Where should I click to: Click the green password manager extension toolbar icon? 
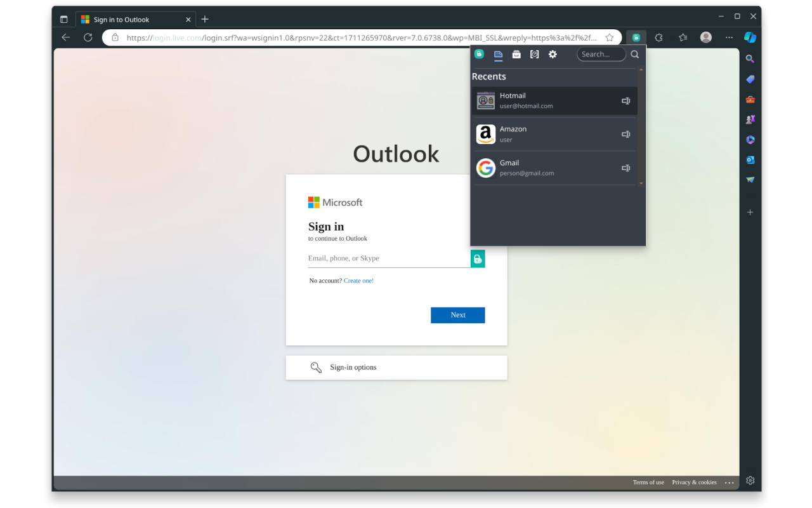tap(636, 37)
